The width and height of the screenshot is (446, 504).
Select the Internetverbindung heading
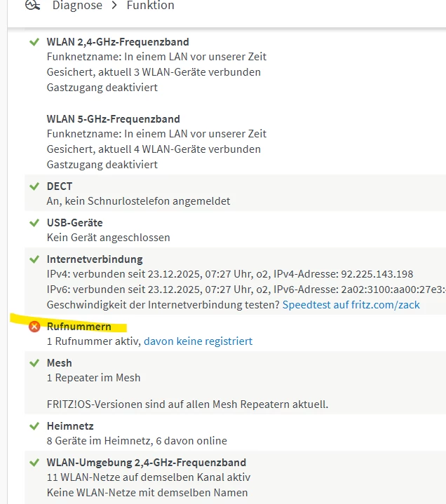click(x=95, y=259)
